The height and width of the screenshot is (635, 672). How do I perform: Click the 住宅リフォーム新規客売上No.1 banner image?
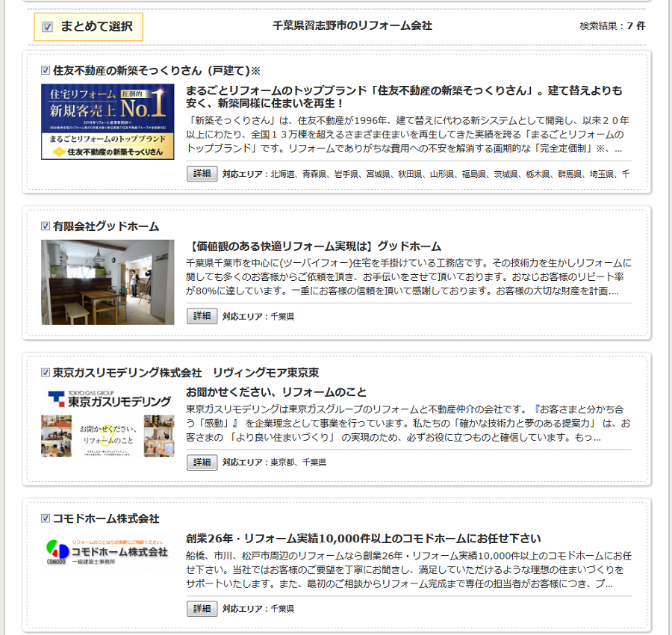(x=108, y=122)
